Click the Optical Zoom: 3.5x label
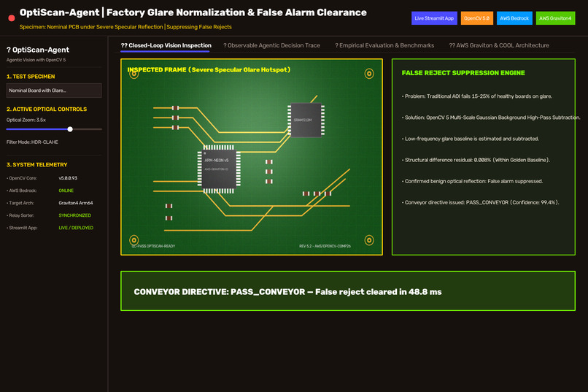Viewport: 588px width, 392px height. (26, 120)
